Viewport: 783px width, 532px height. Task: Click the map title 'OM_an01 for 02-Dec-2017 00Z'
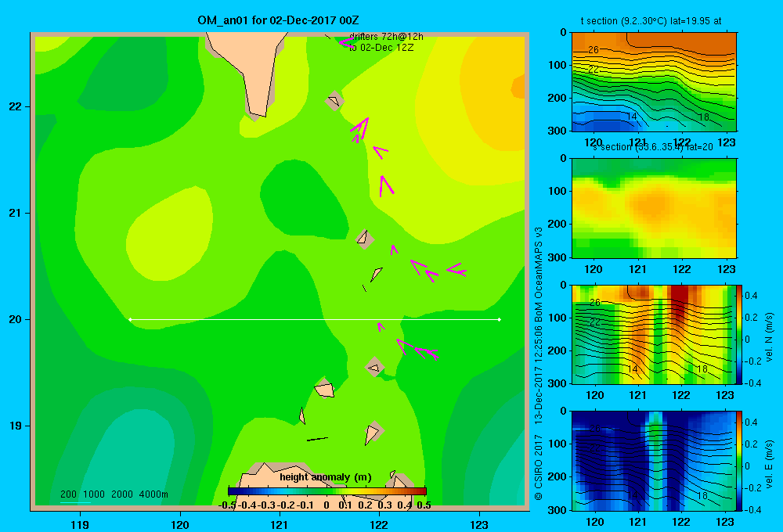click(278, 20)
